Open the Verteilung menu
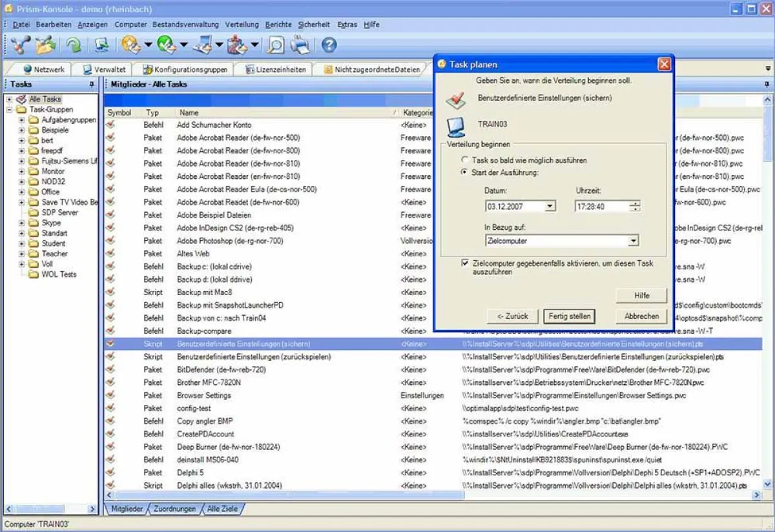 (242, 24)
